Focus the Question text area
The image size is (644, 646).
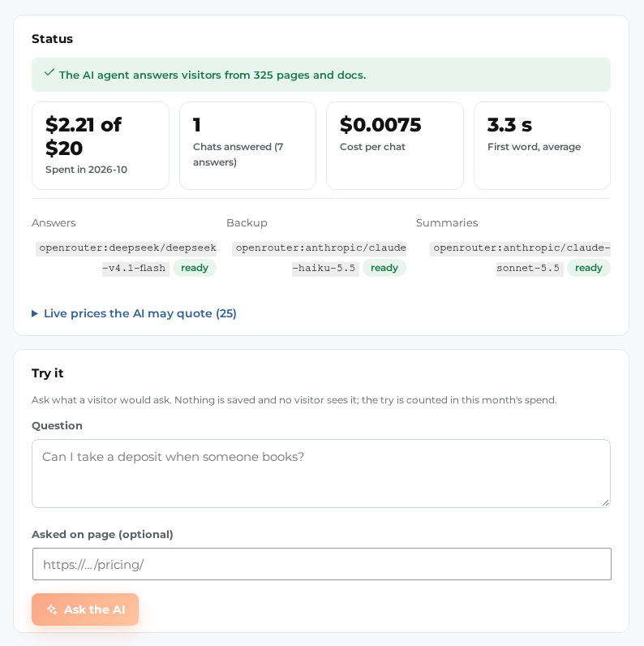point(321,473)
